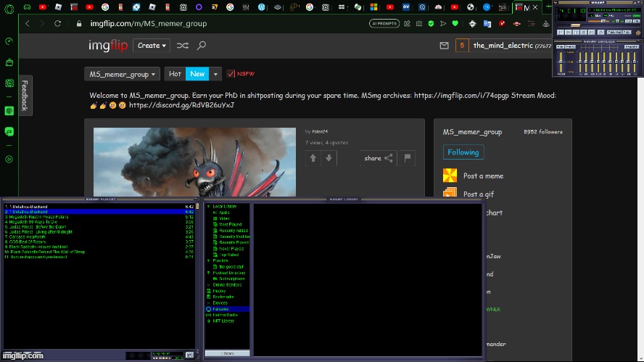
Task: Reload the page with refresh icon
Action: 57,23
